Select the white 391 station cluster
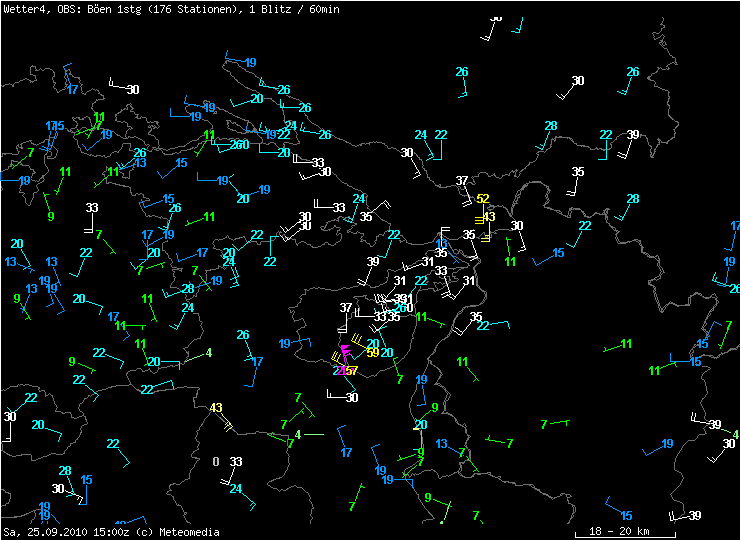The height and width of the screenshot is (540, 740). [x=403, y=299]
